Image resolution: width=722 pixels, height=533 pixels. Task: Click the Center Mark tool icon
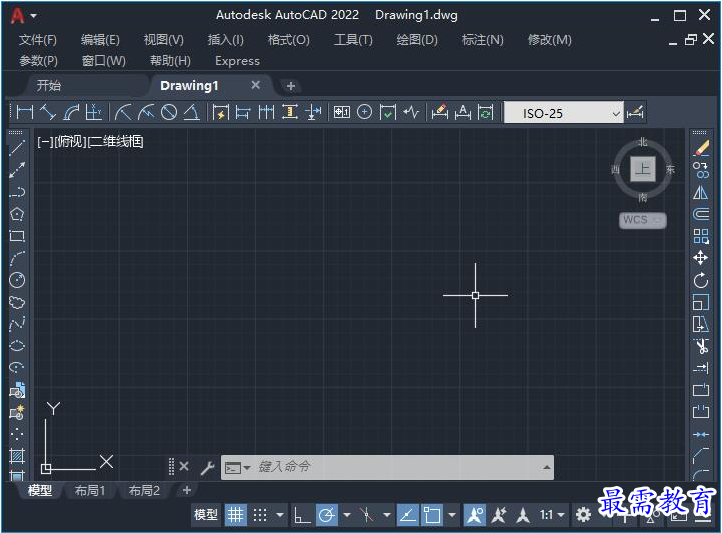(365, 112)
